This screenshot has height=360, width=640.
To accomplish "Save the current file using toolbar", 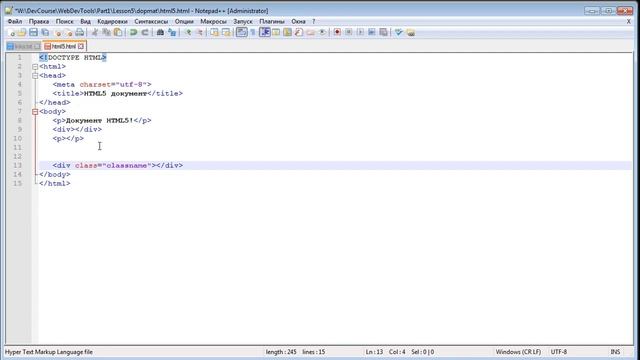I will click(x=33, y=32).
